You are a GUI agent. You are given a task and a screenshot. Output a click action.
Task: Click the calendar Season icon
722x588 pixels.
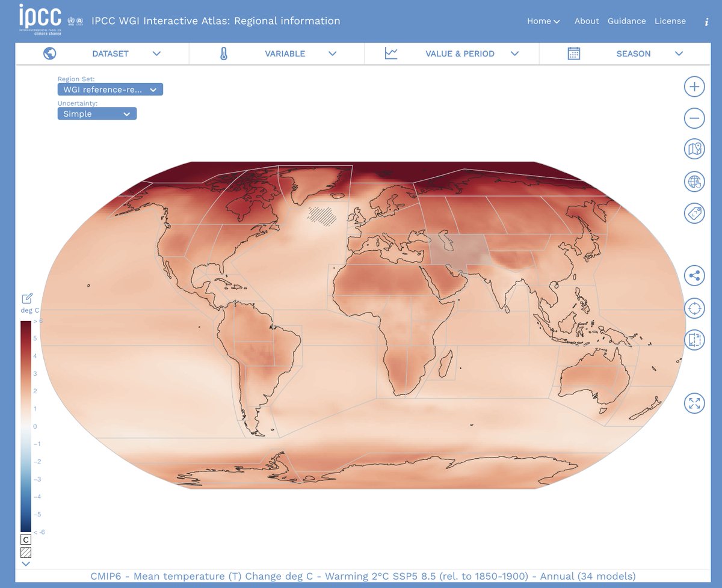point(574,54)
